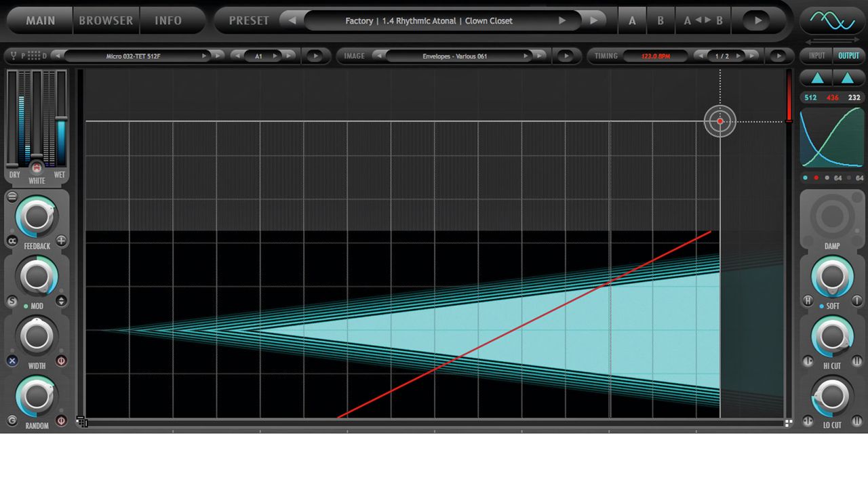Click the H button beside Soft knob

click(808, 301)
